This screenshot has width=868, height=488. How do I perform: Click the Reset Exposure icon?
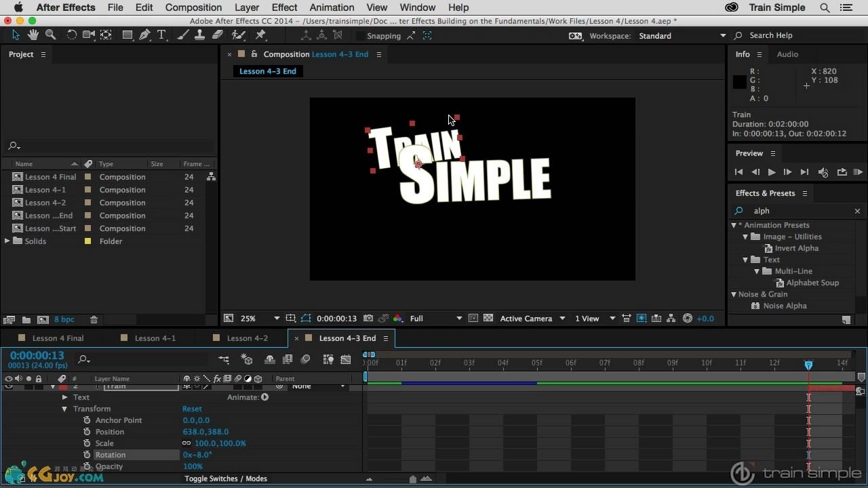pos(688,319)
